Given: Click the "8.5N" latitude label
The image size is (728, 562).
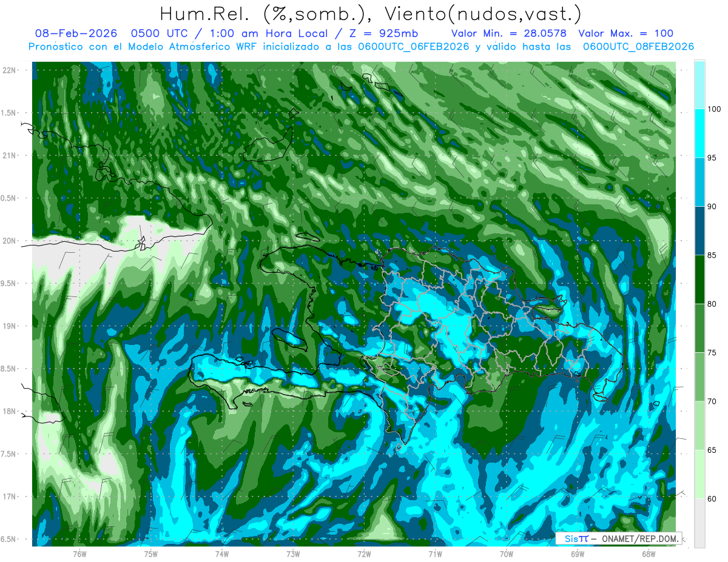Looking at the screenshot, I should click(9, 369).
